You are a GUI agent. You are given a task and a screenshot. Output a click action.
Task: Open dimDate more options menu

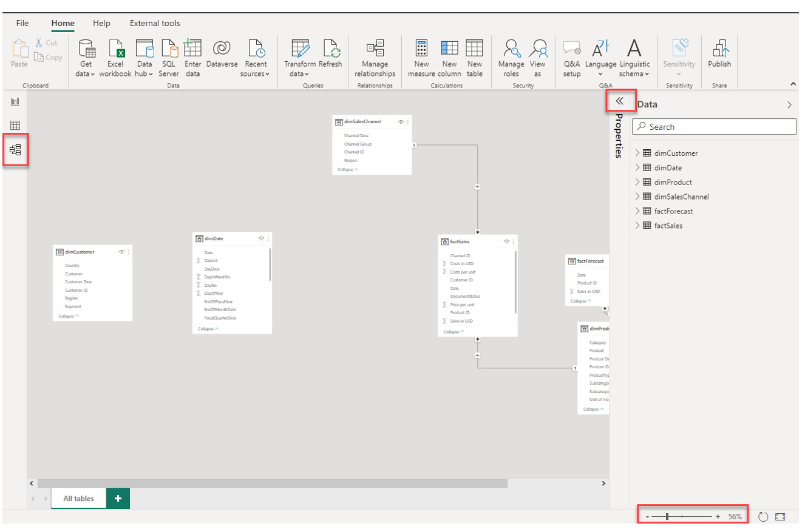pyautogui.click(x=268, y=239)
